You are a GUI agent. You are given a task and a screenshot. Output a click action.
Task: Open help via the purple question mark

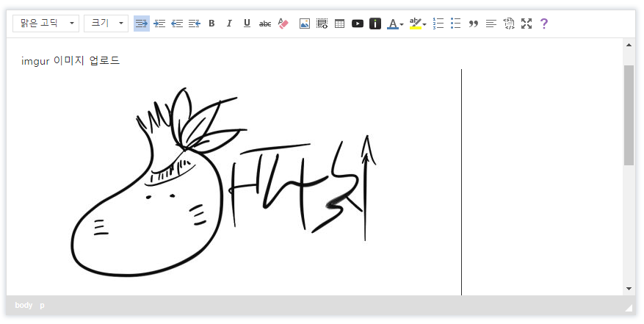coord(544,24)
